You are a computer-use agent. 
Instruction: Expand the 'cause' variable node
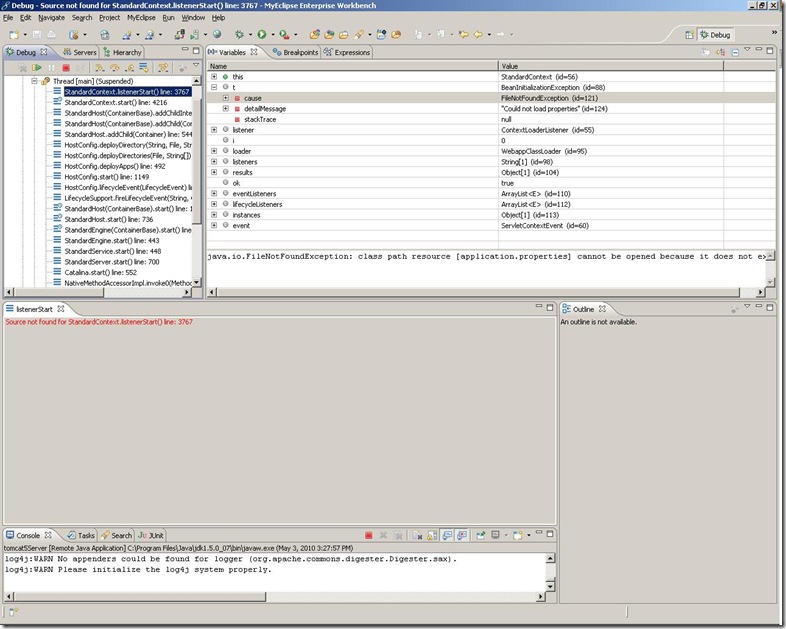point(226,98)
